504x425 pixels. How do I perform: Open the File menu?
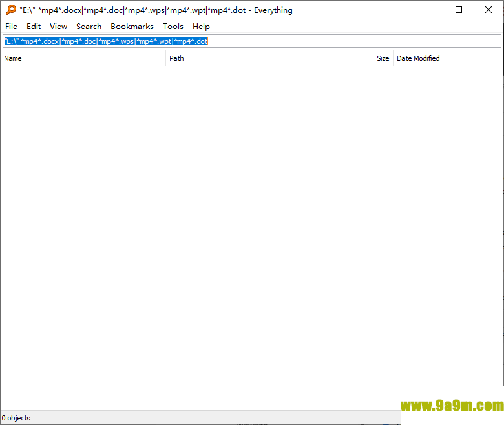(x=11, y=27)
